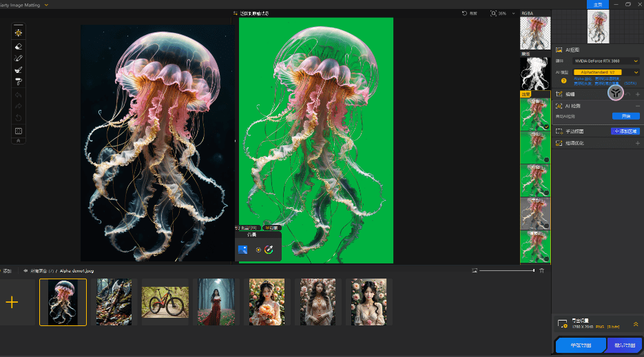
Task: Collapse the left tool panel
Action: coord(19,140)
